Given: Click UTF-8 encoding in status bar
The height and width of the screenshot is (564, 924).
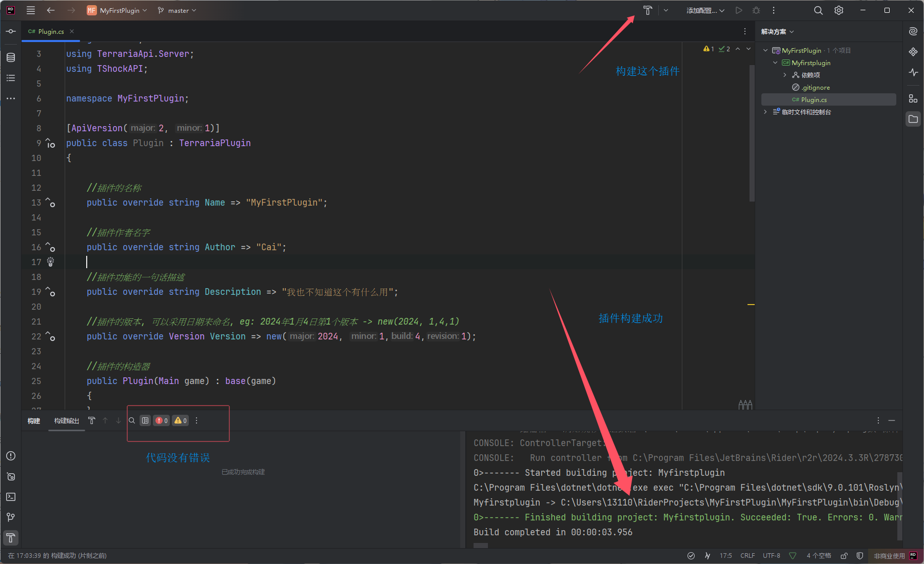Looking at the screenshot, I should (x=771, y=556).
